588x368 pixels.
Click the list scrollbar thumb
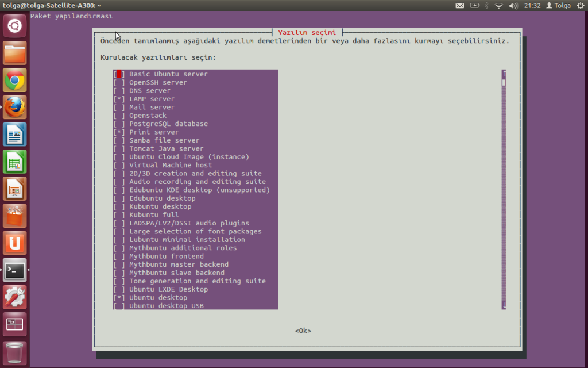504,82
